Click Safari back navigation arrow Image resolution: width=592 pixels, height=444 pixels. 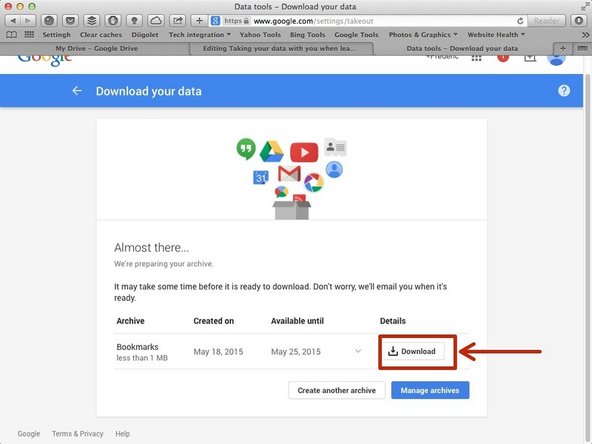(13, 21)
